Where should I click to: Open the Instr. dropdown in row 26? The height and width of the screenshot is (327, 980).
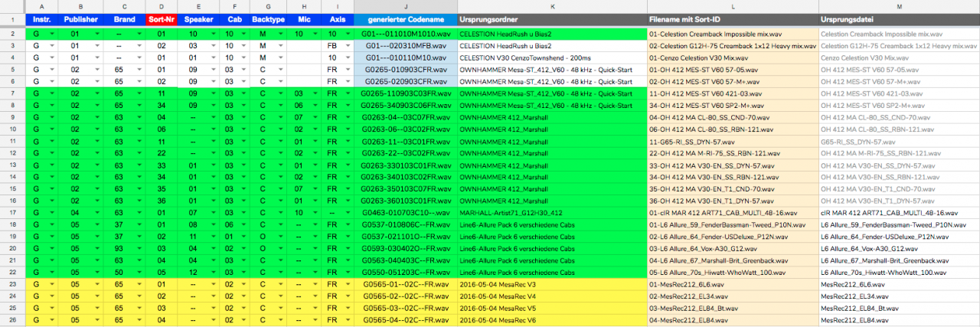coord(52,319)
